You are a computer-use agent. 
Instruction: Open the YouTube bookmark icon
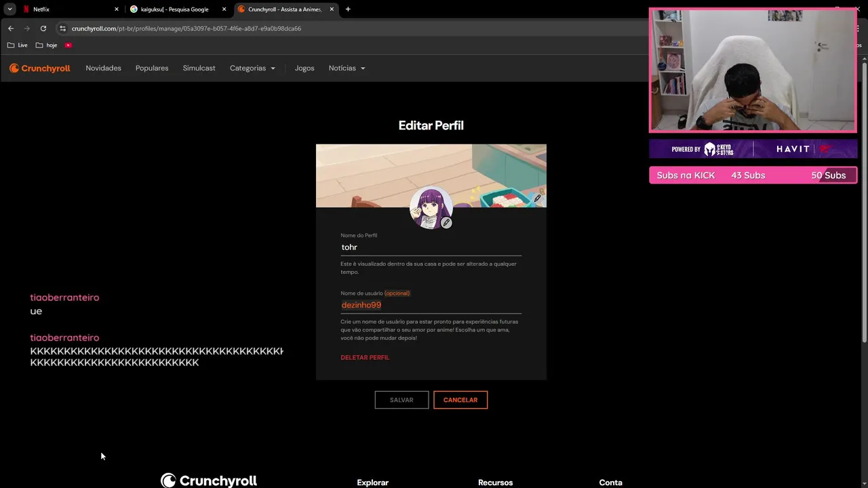(68, 45)
